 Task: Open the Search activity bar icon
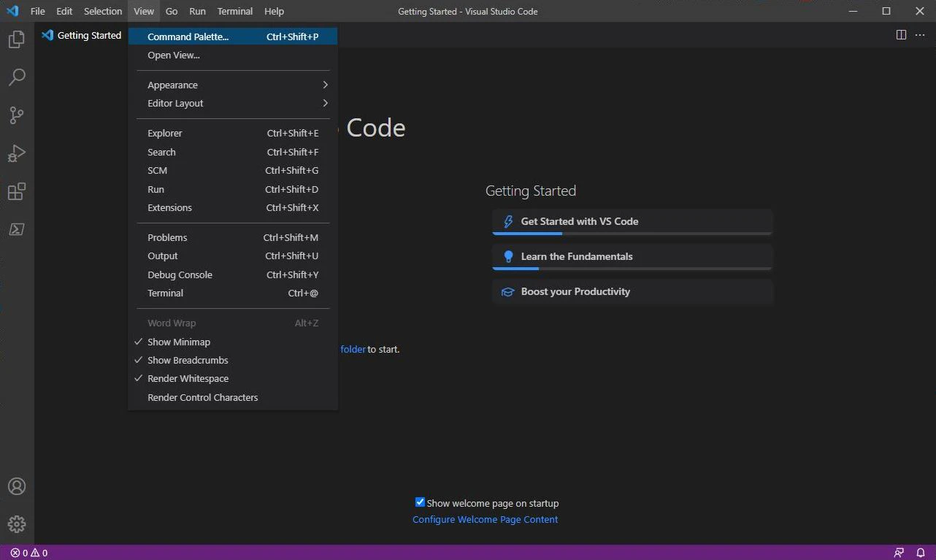[x=17, y=77]
